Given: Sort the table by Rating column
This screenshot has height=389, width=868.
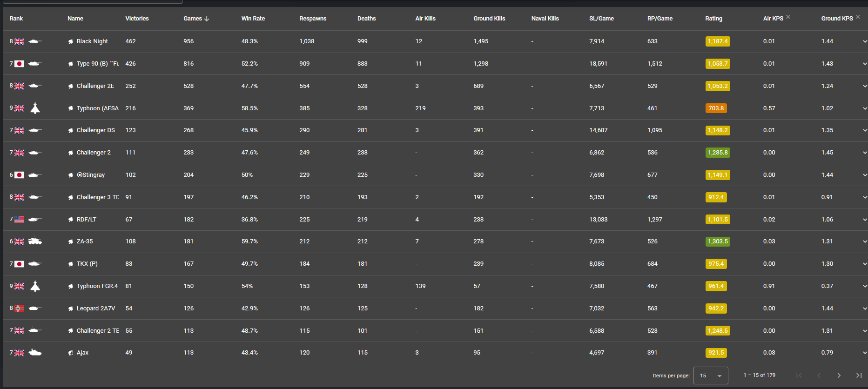Looking at the screenshot, I should tap(713, 19).
